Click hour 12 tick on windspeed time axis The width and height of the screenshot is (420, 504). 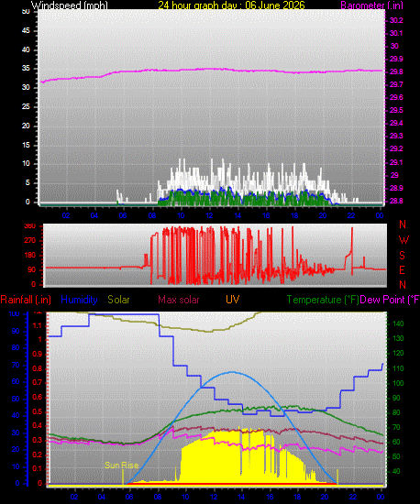pyautogui.click(x=209, y=215)
